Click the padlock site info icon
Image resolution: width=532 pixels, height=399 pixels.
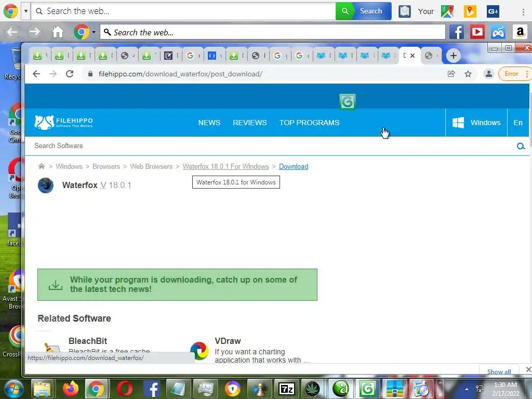tap(90, 74)
